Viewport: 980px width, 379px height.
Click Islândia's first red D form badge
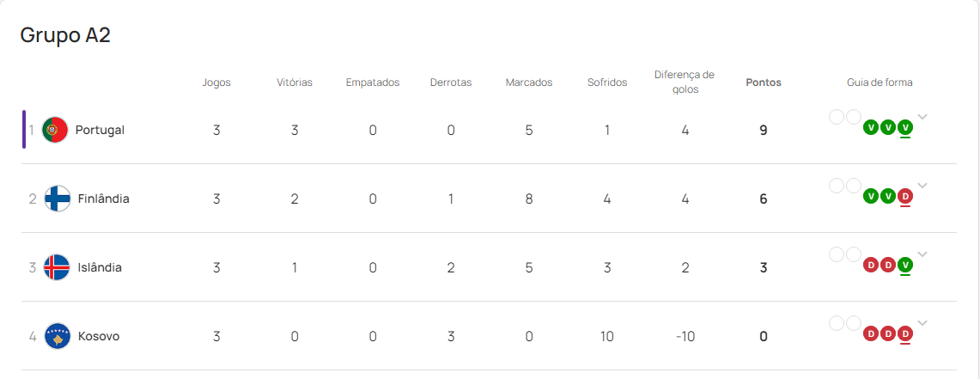(871, 266)
